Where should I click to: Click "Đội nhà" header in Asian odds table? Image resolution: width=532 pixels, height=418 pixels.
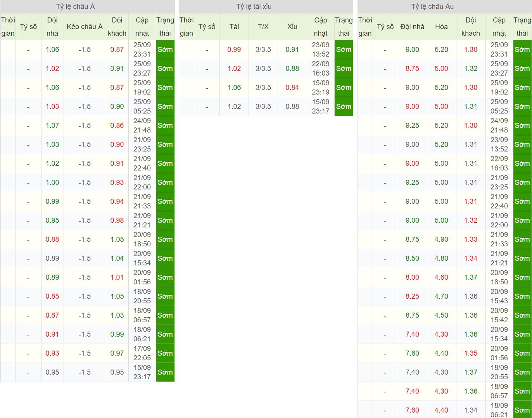pyautogui.click(x=52, y=27)
